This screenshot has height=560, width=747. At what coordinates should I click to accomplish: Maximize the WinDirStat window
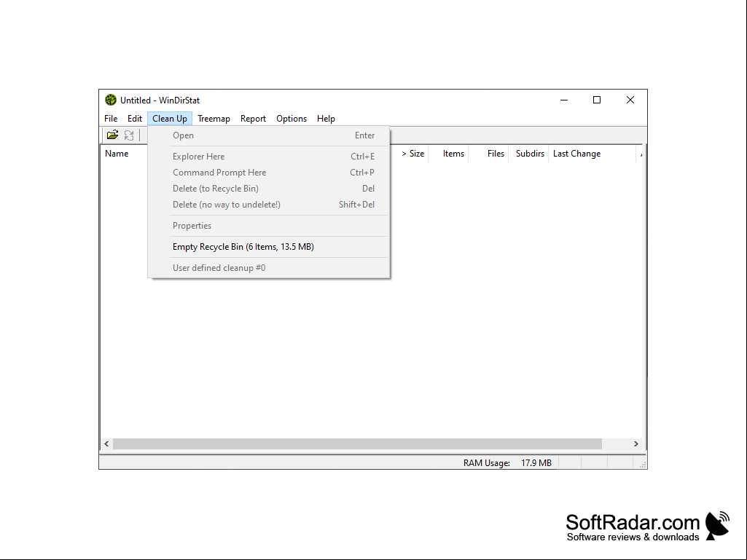coord(596,100)
